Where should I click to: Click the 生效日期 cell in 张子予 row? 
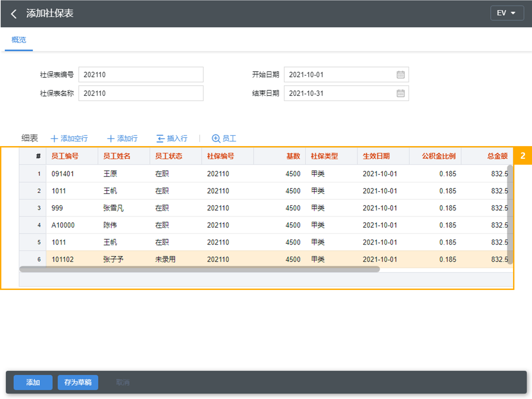pyautogui.click(x=383, y=260)
